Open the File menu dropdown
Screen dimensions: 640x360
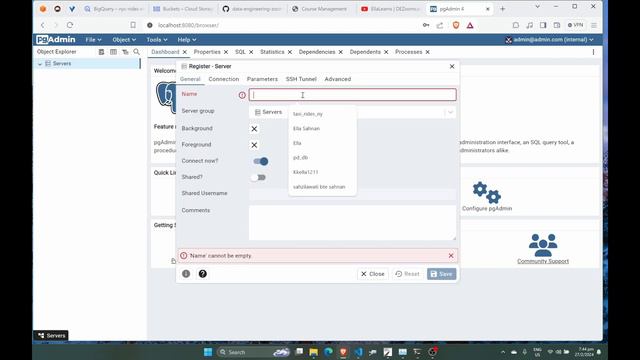[x=93, y=40]
